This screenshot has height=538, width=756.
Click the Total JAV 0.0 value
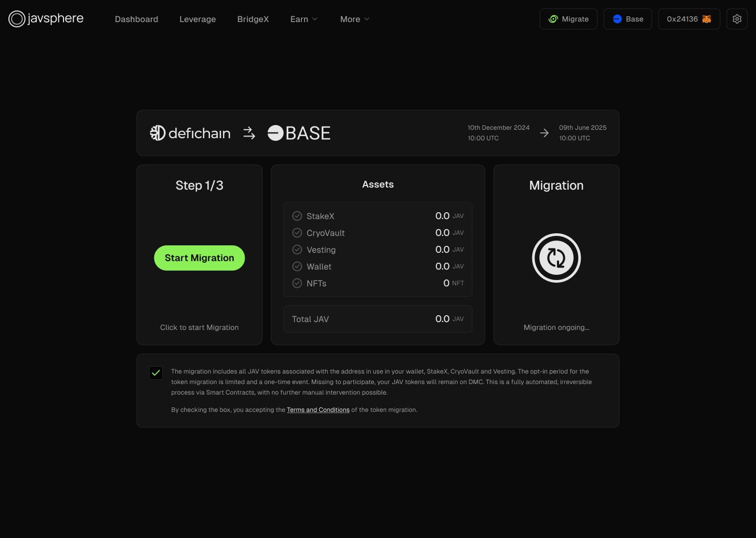point(449,319)
